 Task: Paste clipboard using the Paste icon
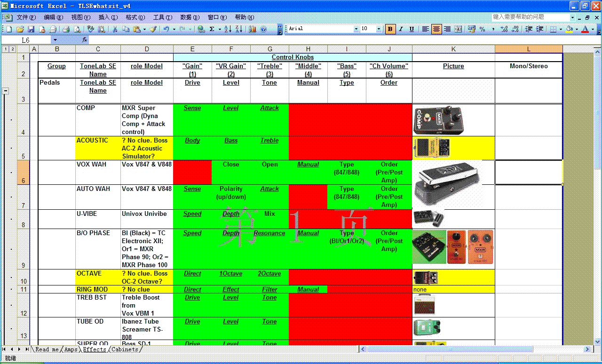[x=136, y=29]
